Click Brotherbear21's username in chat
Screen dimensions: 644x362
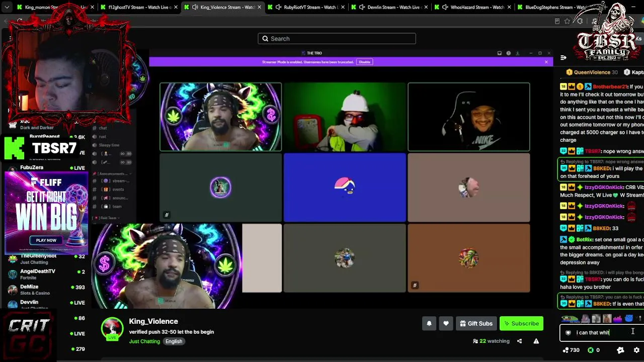pyautogui.click(x=610, y=87)
